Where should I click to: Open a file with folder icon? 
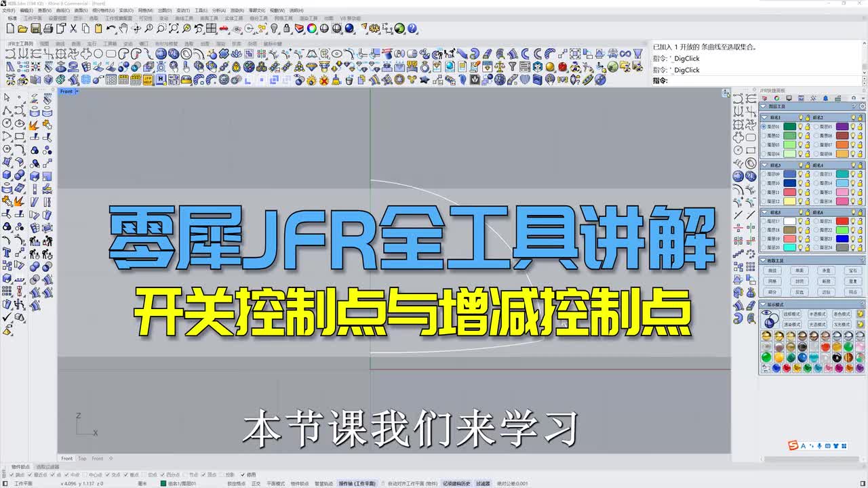coord(22,28)
